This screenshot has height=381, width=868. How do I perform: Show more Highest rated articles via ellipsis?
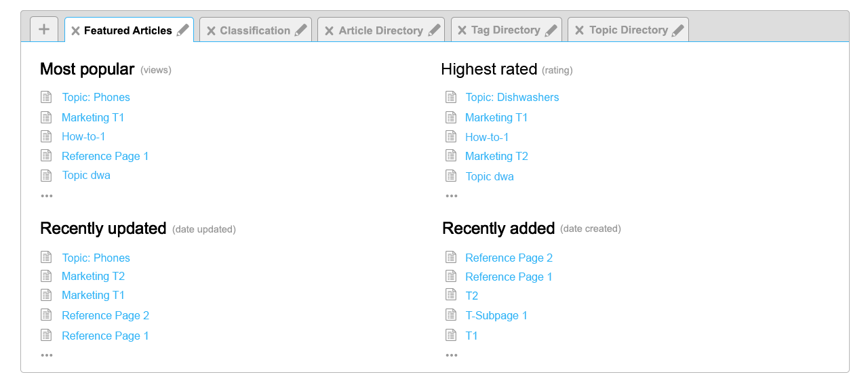click(x=451, y=196)
